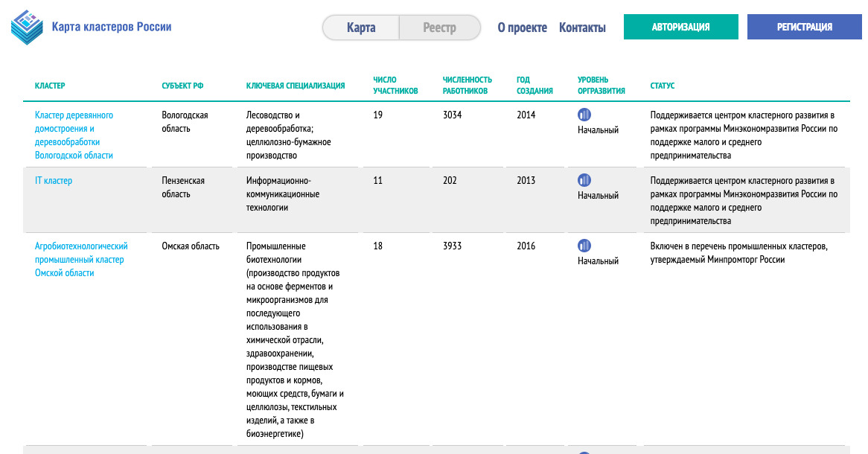This screenshot has height=454, width=868.
Task: Sort table by Год создания header
Action: 534,85
